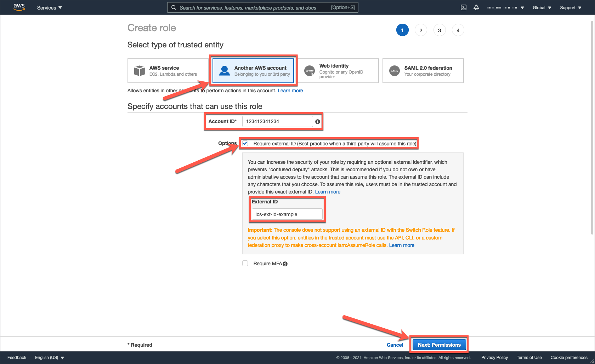Focus the services search box
This screenshot has width=595, height=364.
coord(263,7)
